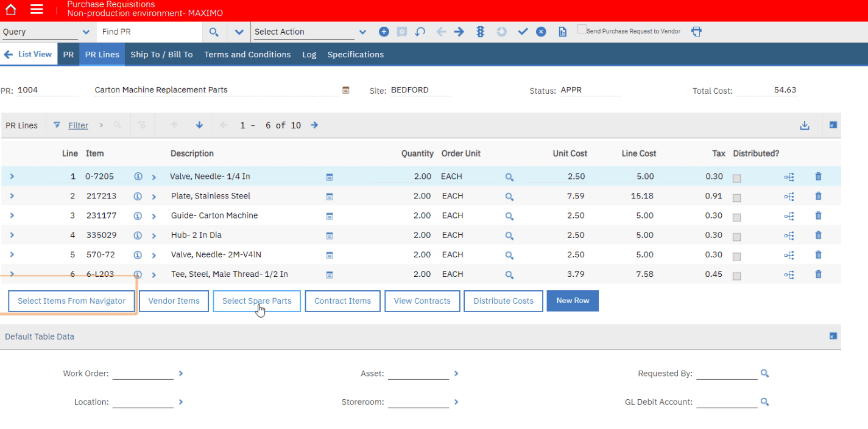Click the cancel X circle toolbar icon
The height and width of the screenshot is (429, 868).
[x=541, y=32]
